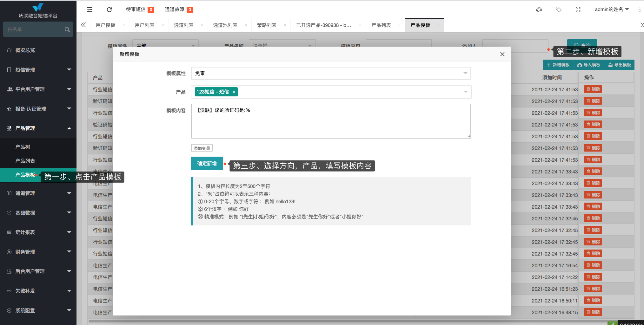Viewport: 644px width, 325px height.
Task: Expand 短信管理 sidebar menu
Action: click(38, 70)
